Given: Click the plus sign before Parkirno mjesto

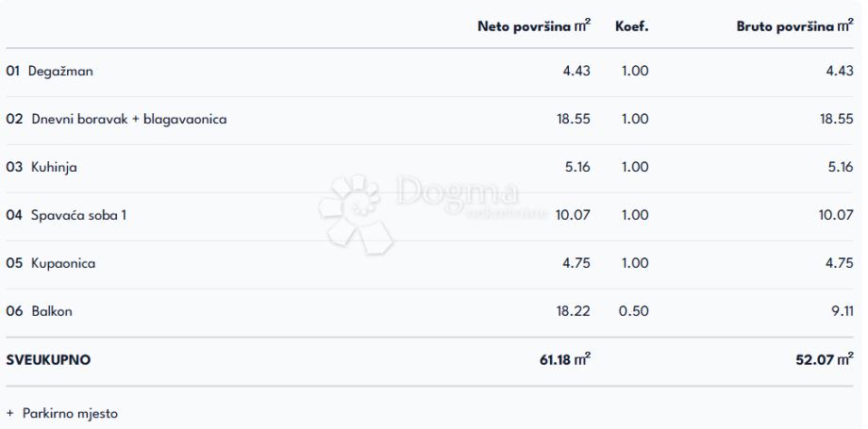Looking at the screenshot, I should click(x=10, y=413).
